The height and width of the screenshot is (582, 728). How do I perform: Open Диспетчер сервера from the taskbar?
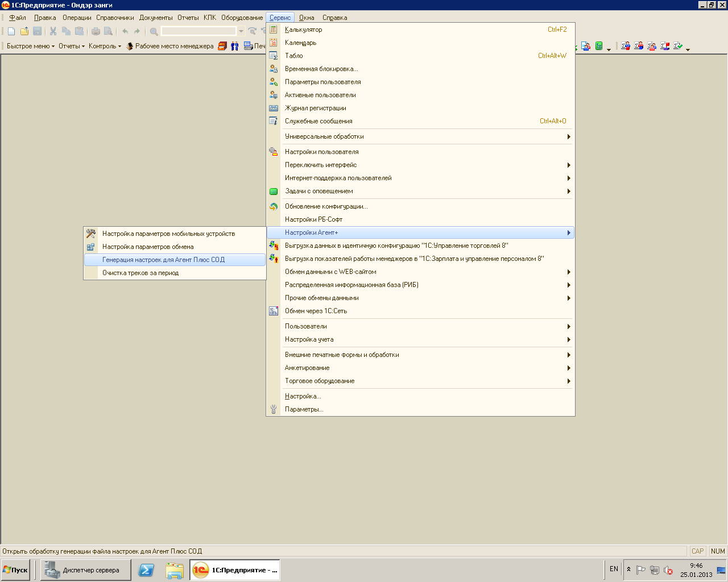coord(85,570)
